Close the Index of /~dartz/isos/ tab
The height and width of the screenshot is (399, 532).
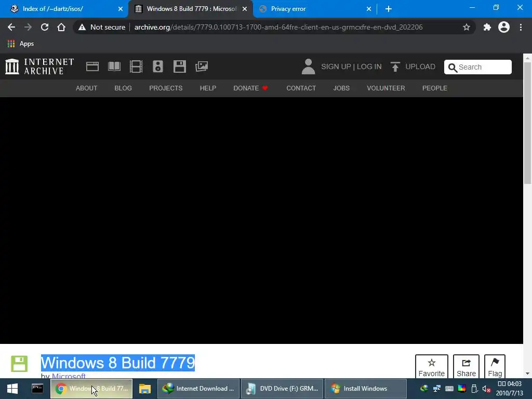(121, 9)
